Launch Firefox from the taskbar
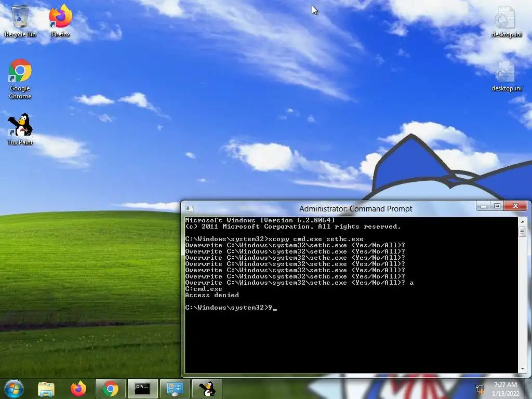 (x=78, y=389)
